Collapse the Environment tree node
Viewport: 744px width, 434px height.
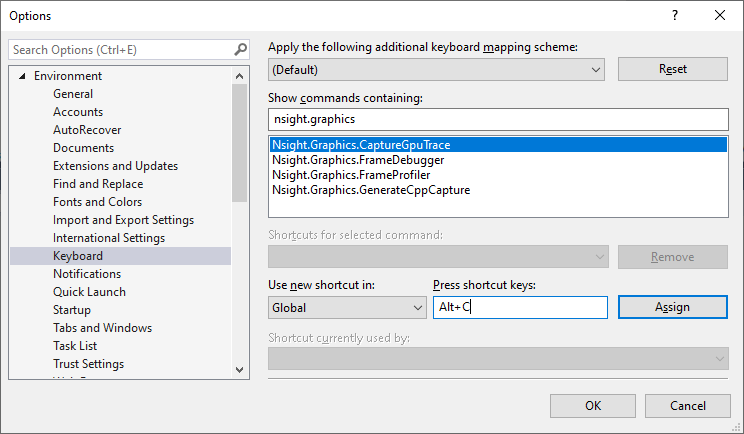22,76
